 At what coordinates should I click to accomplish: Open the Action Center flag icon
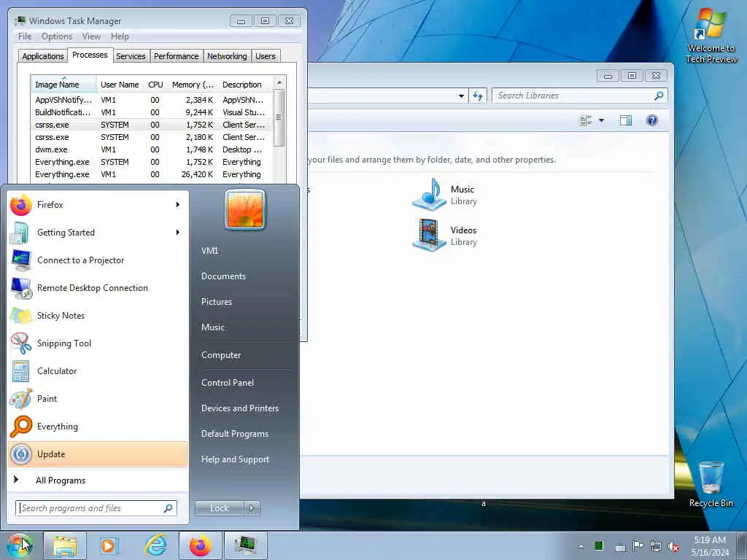click(638, 546)
